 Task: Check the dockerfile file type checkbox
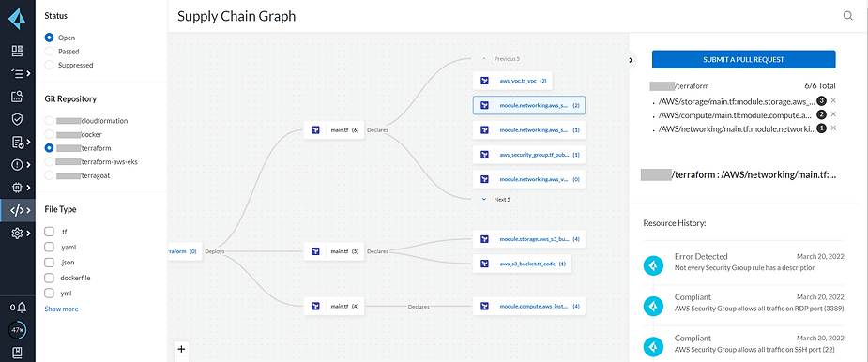pyautogui.click(x=50, y=278)
